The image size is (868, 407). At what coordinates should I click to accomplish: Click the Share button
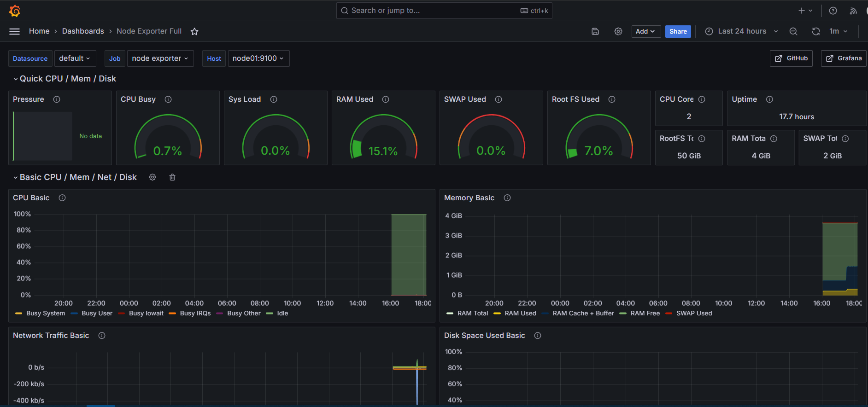[678, 31]
